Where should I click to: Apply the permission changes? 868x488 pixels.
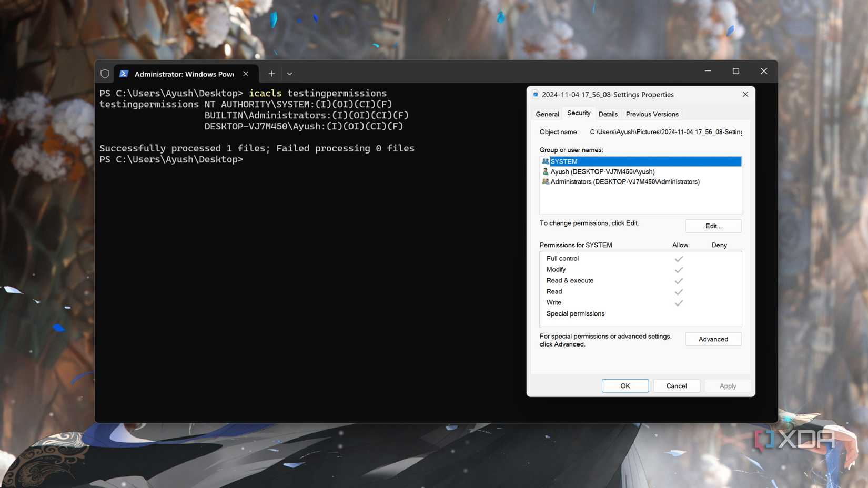pyautogui.click(x=728, y=385)
